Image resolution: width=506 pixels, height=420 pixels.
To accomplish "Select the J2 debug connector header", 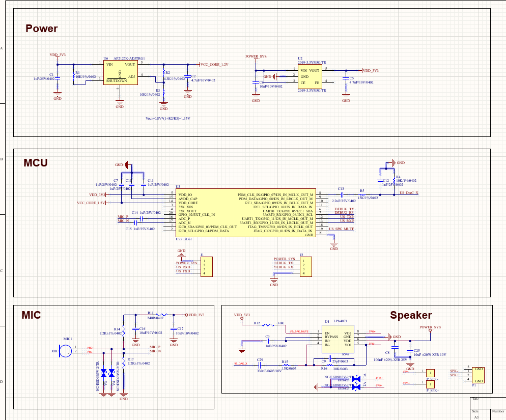I will (x=305, y=266).
